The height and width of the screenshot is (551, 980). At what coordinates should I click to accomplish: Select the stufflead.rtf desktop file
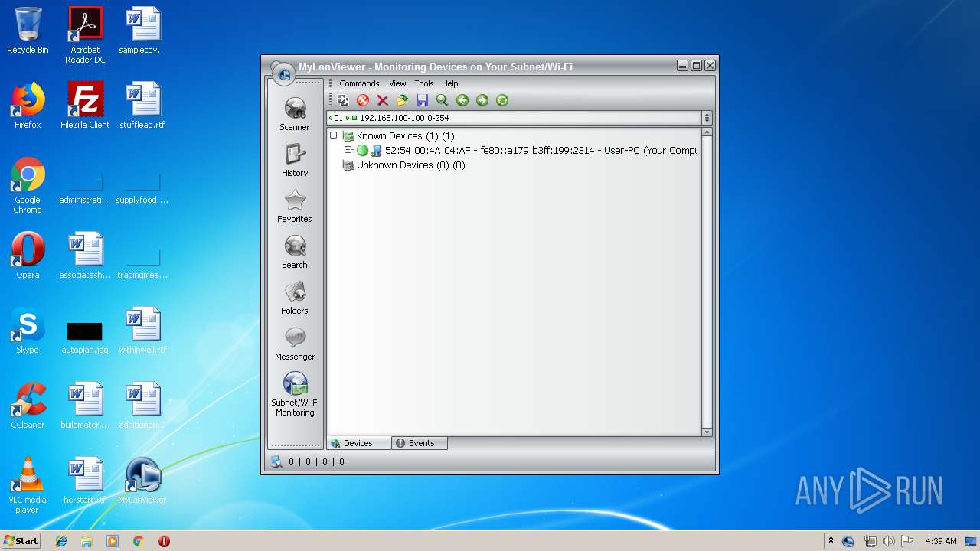coord(142,106)
